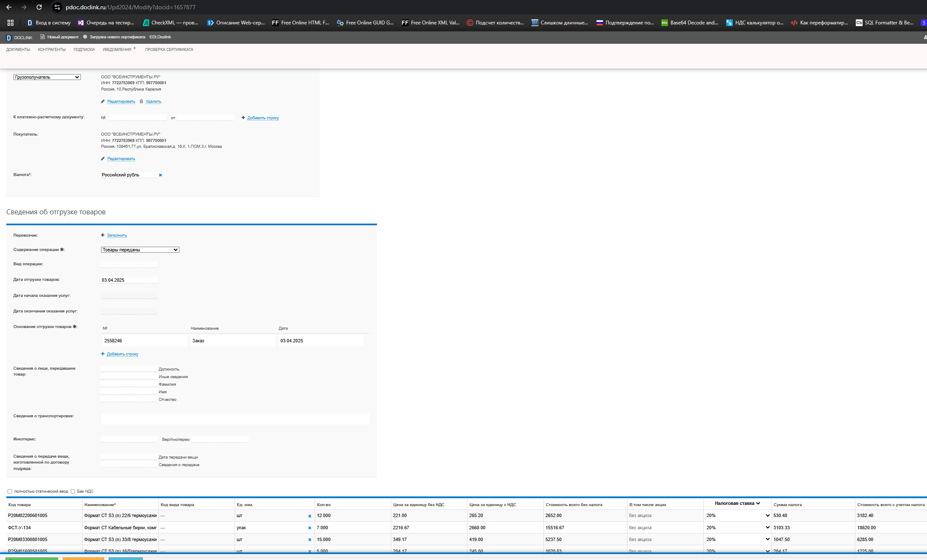927x560 pixels.
Task: Open the apps grid in bookmarks bar
Action: pyautogui.click(x=11, y=23)
